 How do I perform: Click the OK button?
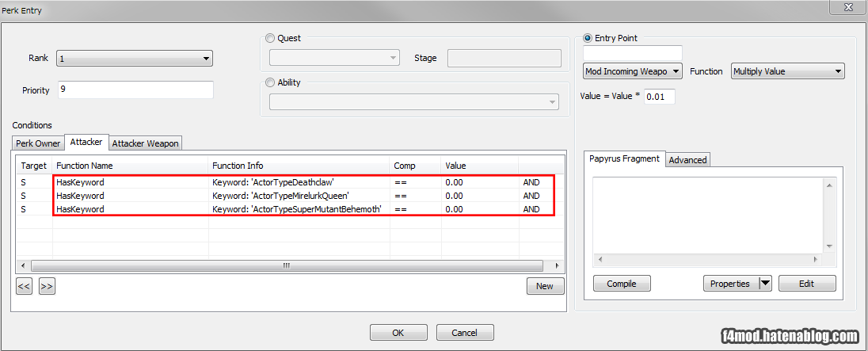click(398, 333)
